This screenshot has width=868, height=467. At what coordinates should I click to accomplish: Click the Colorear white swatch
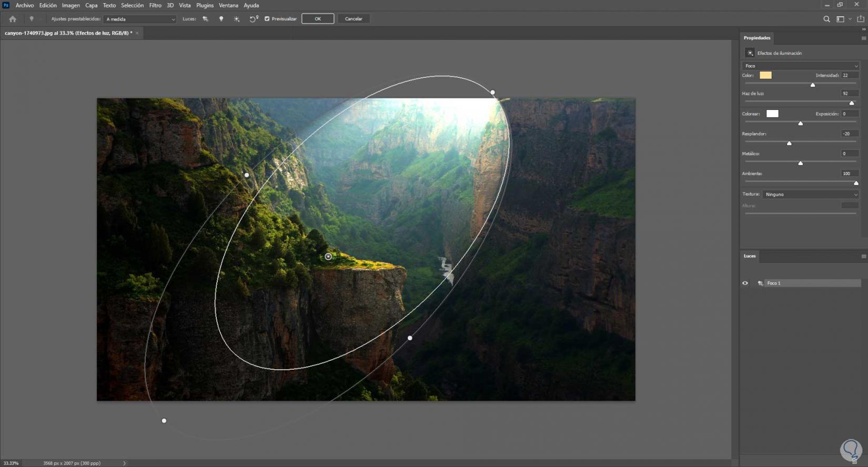point(772,114)
